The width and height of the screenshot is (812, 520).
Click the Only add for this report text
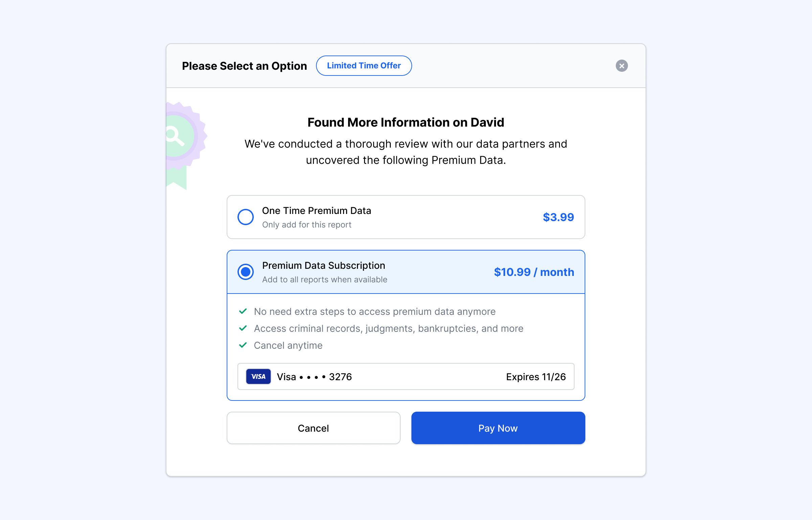click(307, 225)
